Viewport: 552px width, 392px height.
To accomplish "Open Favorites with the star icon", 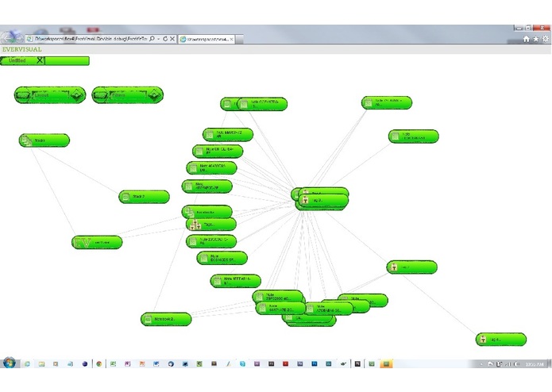I will (x=536, y=39).
